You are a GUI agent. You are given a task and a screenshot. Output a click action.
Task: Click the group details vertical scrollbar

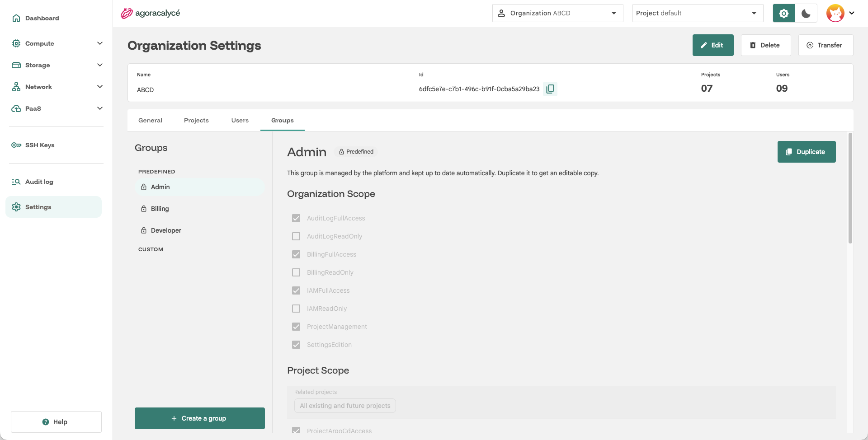850,188
